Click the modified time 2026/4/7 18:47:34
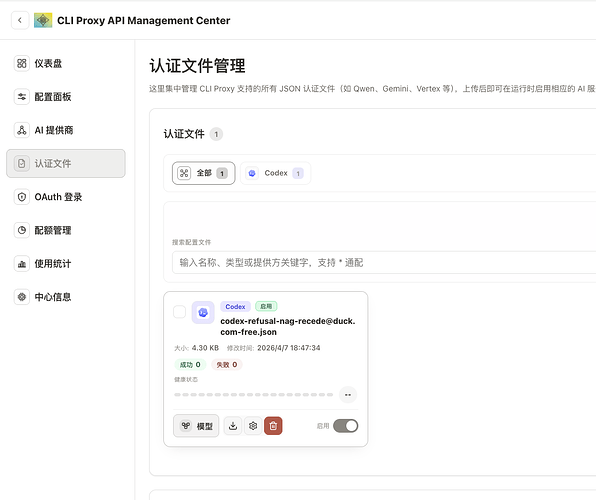The height and width of the screenshot is (500, 596). (x=289, y=348)
